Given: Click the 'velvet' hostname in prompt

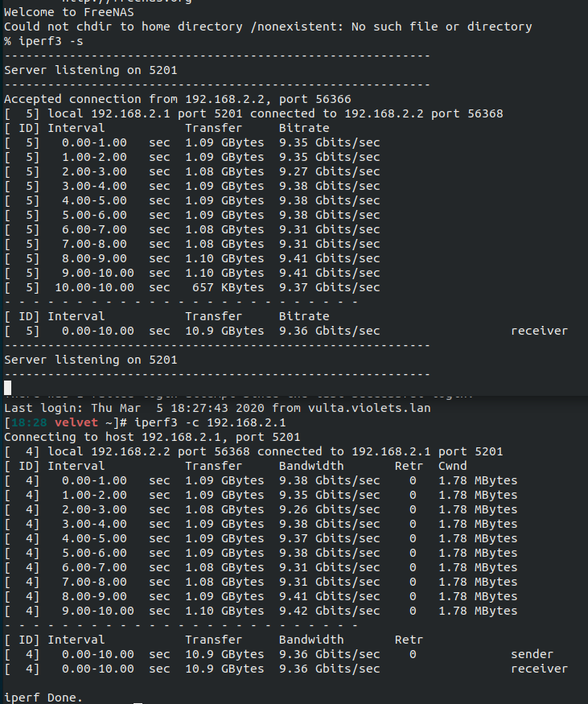Looking at the screenshot, I should tap(76, 422).
